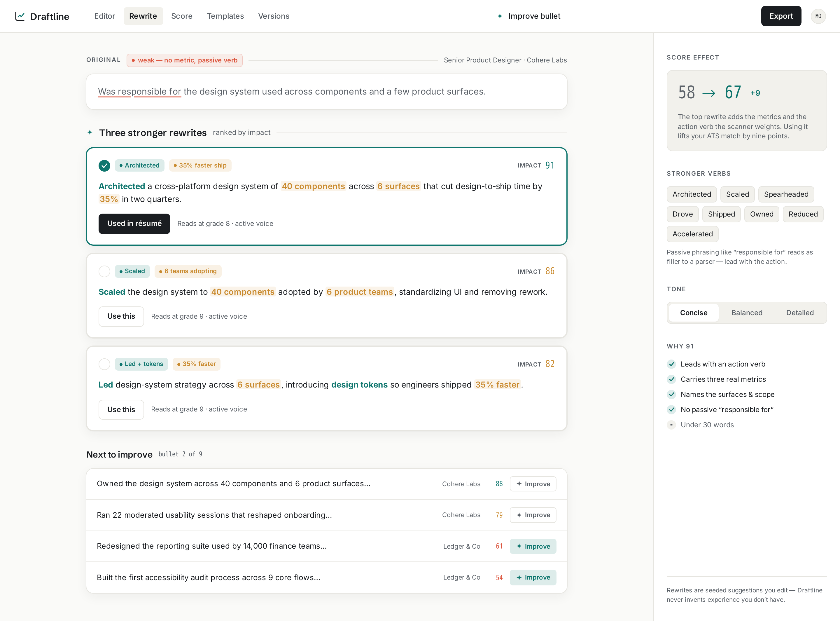Screen dimensions: 840x621
Task: Click the 6 teams adopting tag
Action: pyautogui.click(x=188, y=271)
